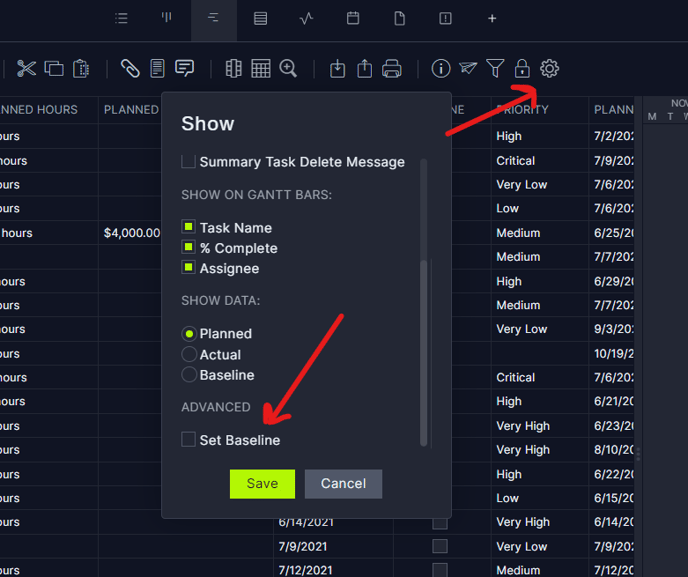This screenshot has width=688, height=577.
Task: Toggle checkbox in the 7/12/2021 row
Action: click(440, 570)
